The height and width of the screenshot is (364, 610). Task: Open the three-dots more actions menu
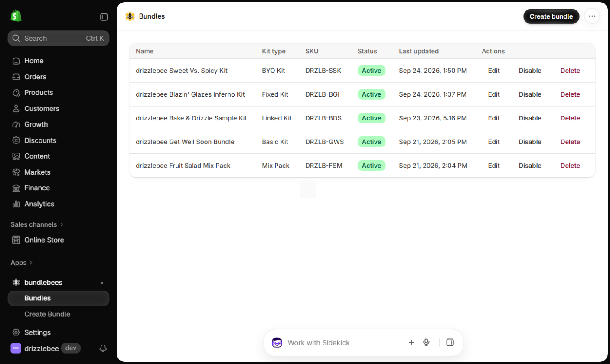(x=592, y=16)
